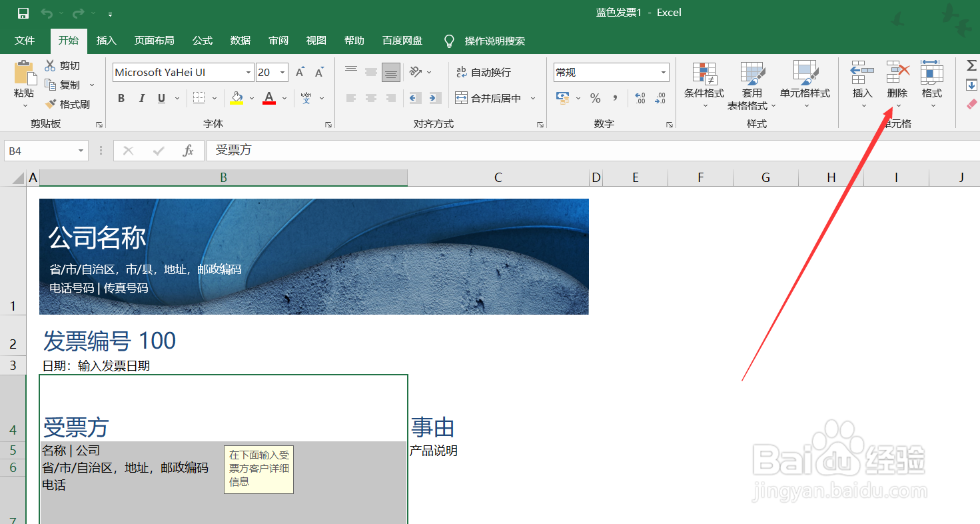980x524 pixels.
Task: Switch to the View (视图) tab
Action: 316,41
